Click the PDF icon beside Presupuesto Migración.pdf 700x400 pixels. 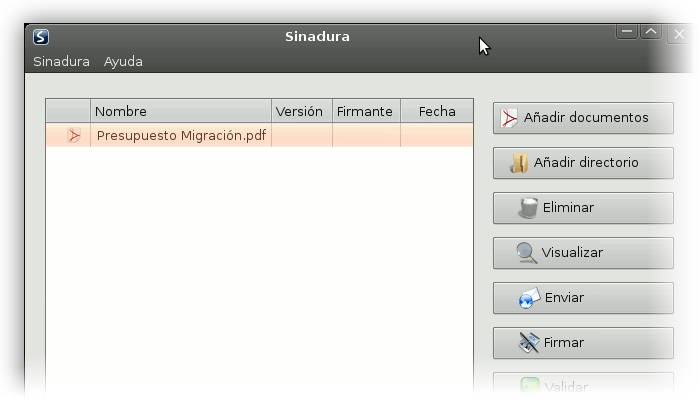(73, 135)
